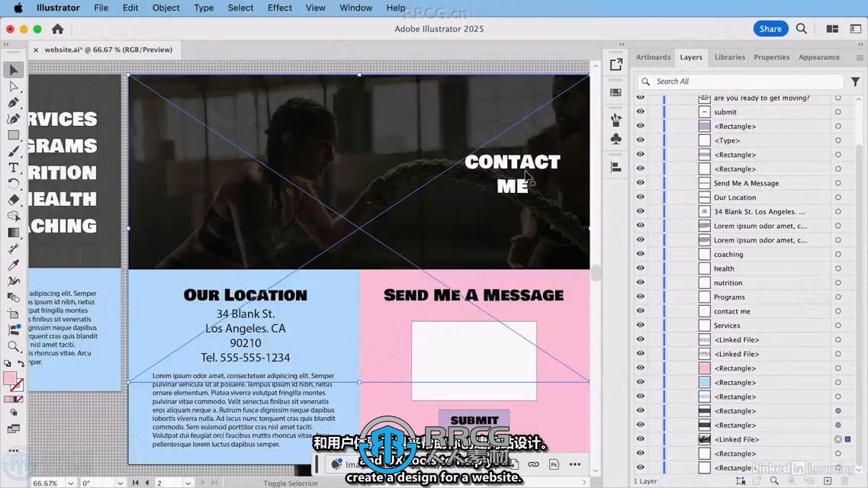Select the Selection tool (black arrow)

pyautogui.click(x=14, y=69)
